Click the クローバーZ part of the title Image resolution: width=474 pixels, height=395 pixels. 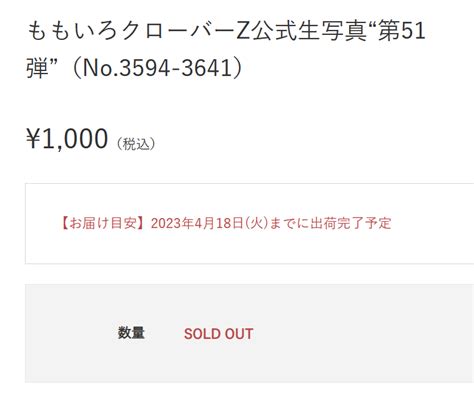(x=185, y=32)
